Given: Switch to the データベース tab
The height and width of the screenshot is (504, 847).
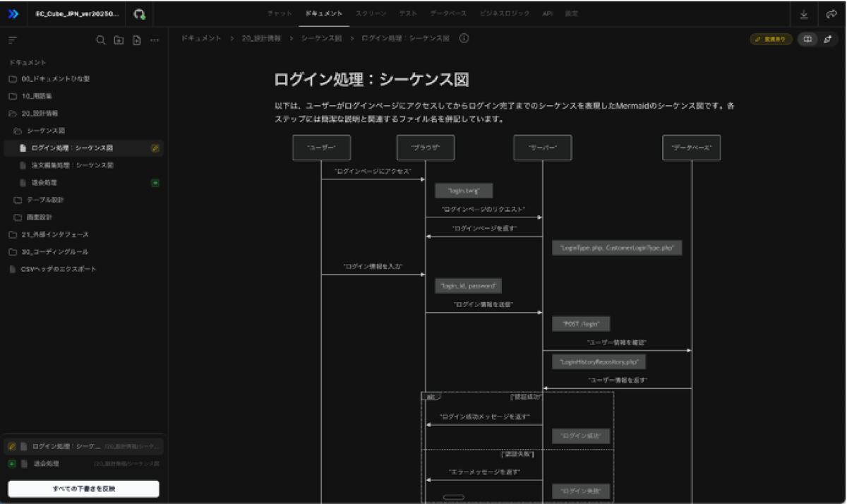Looking at the screenshot, I should click(x=447, y=13).
